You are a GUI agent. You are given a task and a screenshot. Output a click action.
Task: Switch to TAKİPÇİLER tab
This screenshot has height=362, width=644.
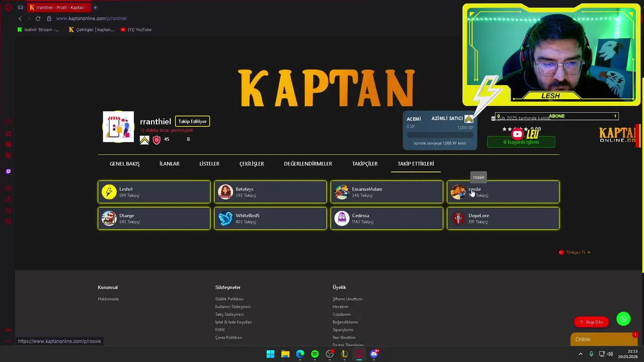(x=365, y=164)
